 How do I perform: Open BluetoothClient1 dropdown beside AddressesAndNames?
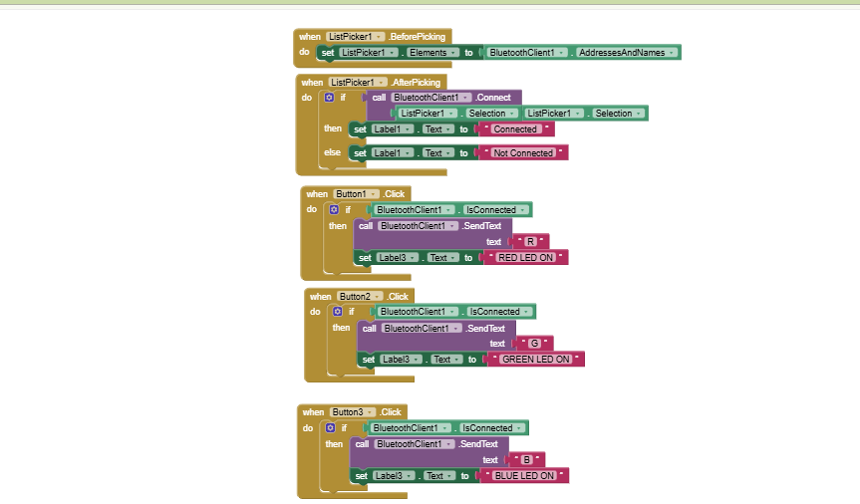[527, 53]
